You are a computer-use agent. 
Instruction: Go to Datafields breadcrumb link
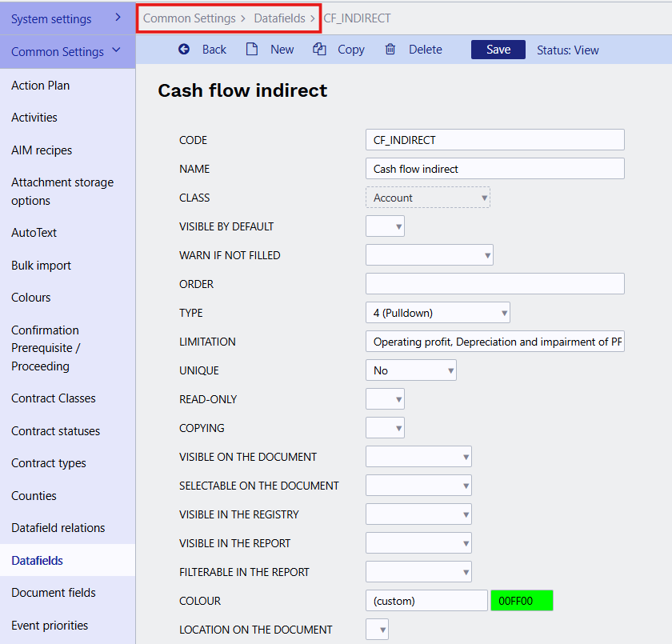pyautogui.click(x=279, y=18)
